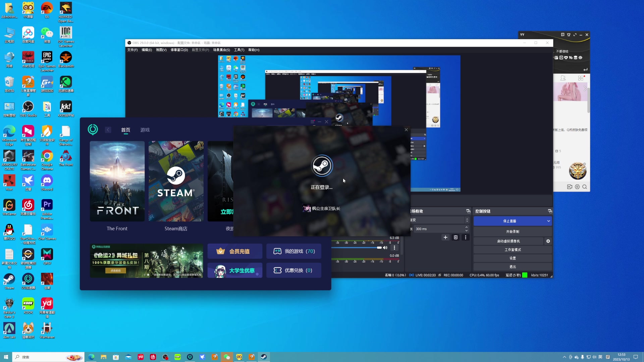Open the Aim Lab desktop shortcut
Image resolution: width=644 pixels, height=362 pixels.
9,330
